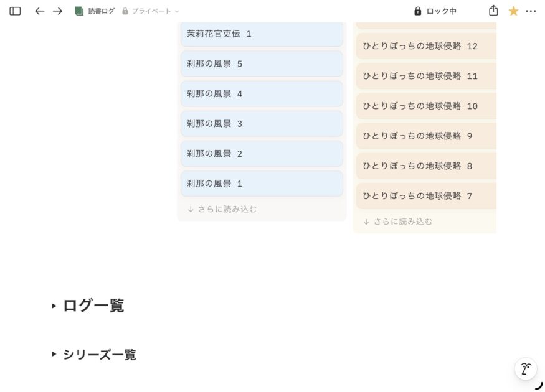Open the 刹那の風景 5 card
Screen dimensions: 545x392
point(262,64)
